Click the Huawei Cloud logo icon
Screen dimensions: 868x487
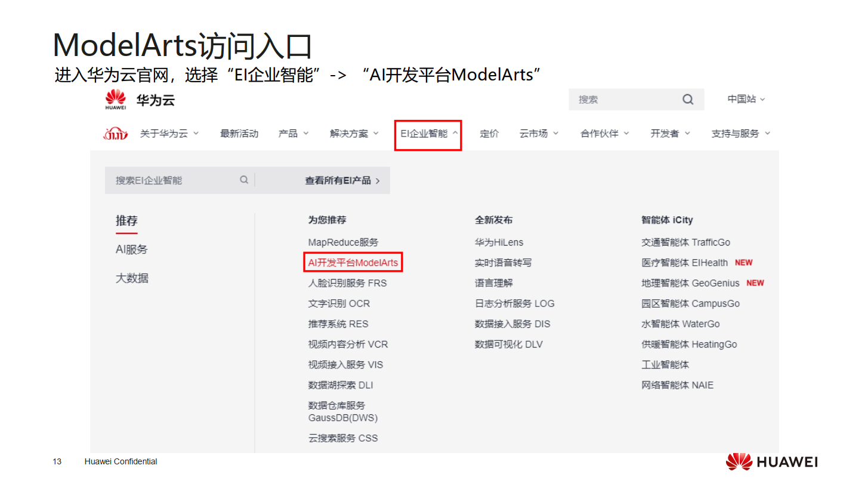click(x=115, y=100)
